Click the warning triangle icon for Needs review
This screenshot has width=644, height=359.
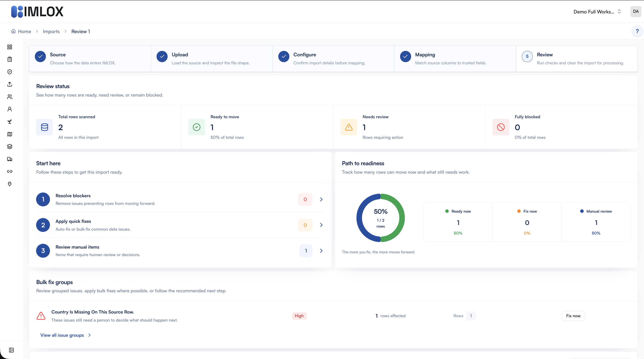click(x=349, y=127)
